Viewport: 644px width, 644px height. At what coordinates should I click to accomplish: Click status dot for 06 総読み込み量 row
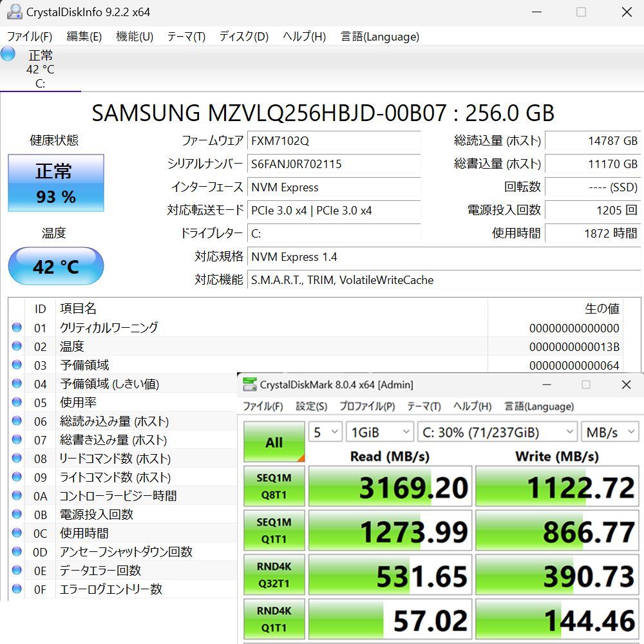pos(17,421)
